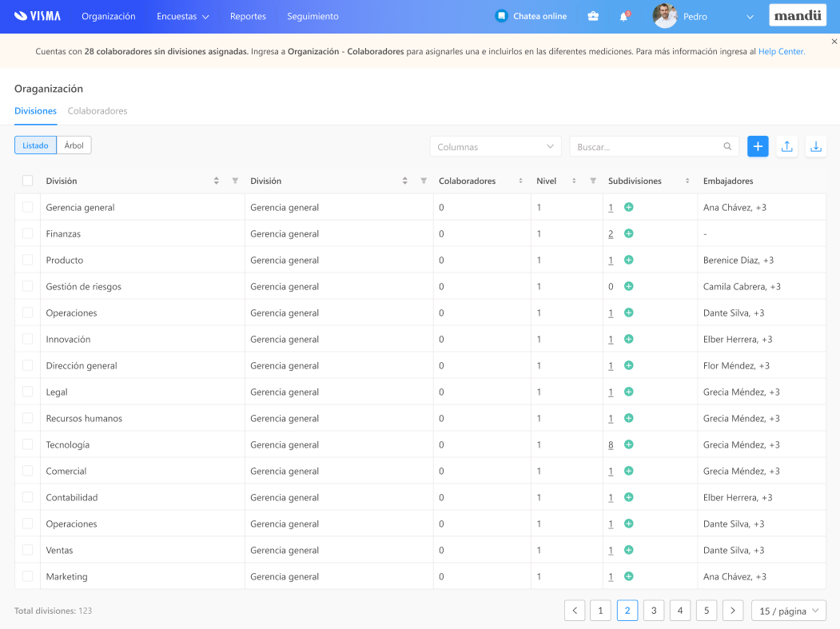
Task: Switch to Listado view
Action: 35,145
